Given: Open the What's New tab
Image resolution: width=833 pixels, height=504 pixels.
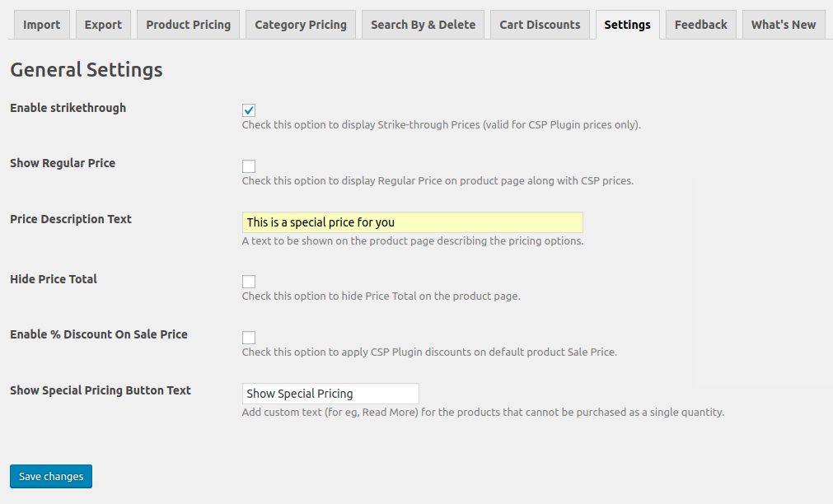Looking at the screenshot, I should (x=783, y=25).
